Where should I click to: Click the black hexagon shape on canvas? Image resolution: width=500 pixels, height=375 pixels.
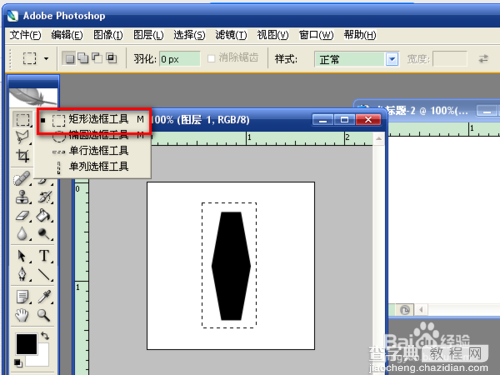point(231,266)
